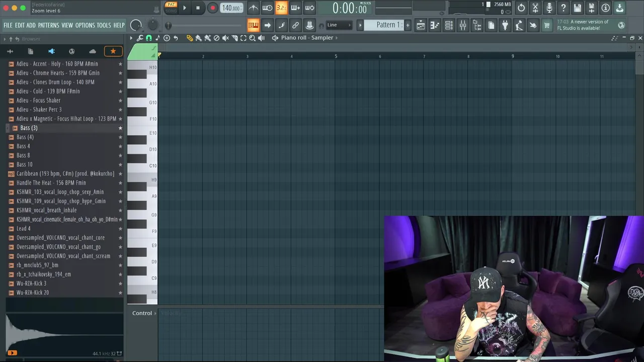This screenshot has width=644, height=362.
Task: Open the Playlist view icon
Action: click(x=421, y=25)
